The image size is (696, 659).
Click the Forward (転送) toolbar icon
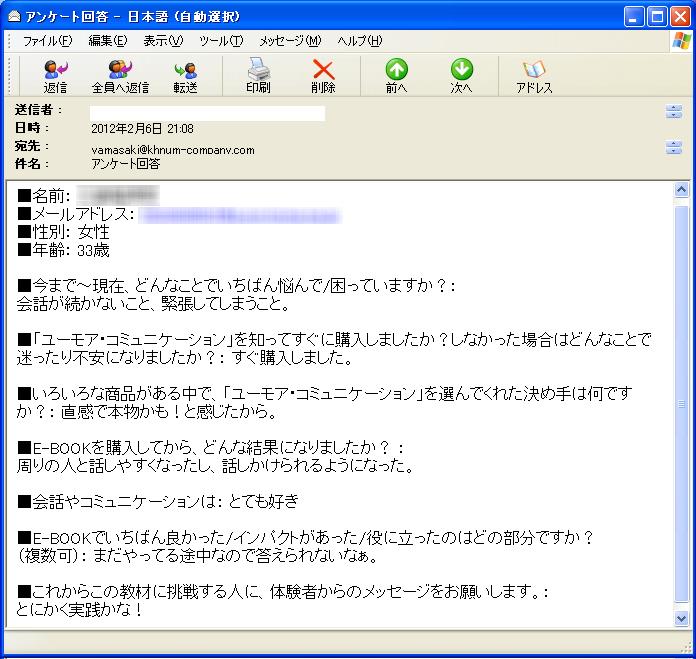click(x=185, y=76)
